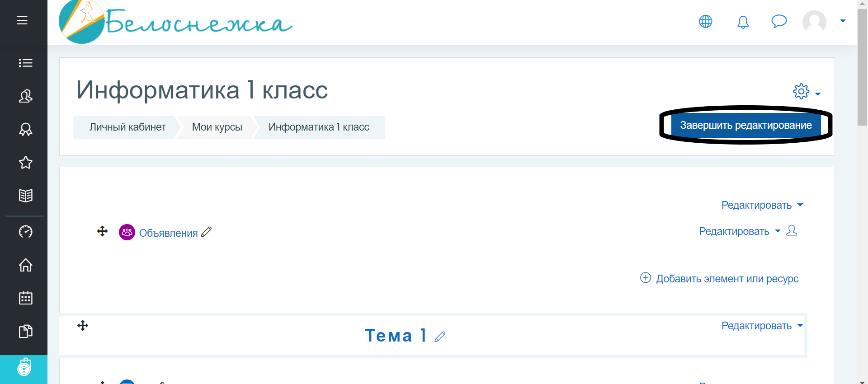Click Добавить элемент или ресурс link

726,279
